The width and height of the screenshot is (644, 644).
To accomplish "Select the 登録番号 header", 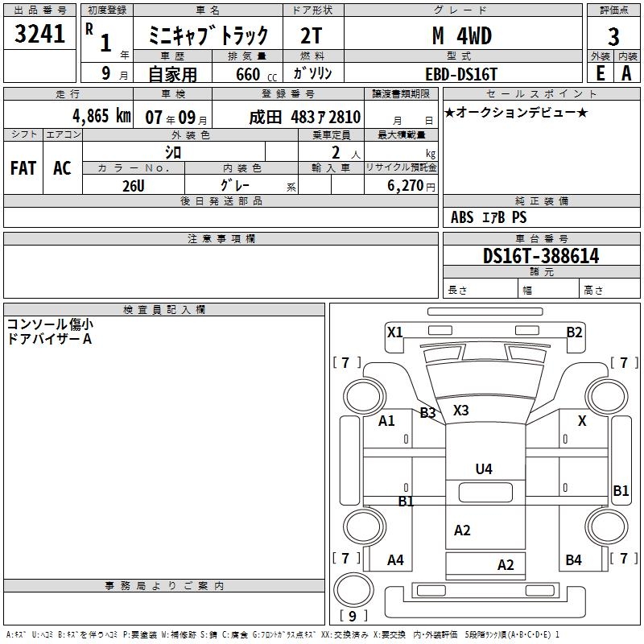I will pyautogui.click(x=288, y=94).
